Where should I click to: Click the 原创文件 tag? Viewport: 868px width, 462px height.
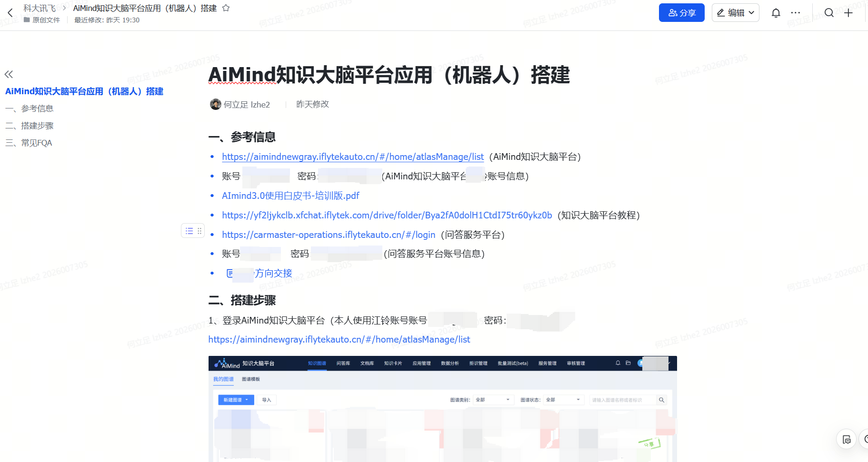coord(42,20)
